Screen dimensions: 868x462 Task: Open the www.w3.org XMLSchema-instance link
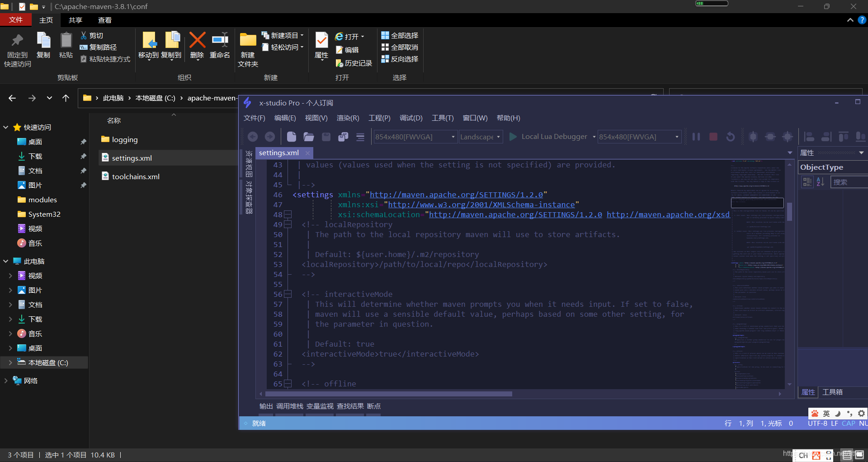click(481, 205)
